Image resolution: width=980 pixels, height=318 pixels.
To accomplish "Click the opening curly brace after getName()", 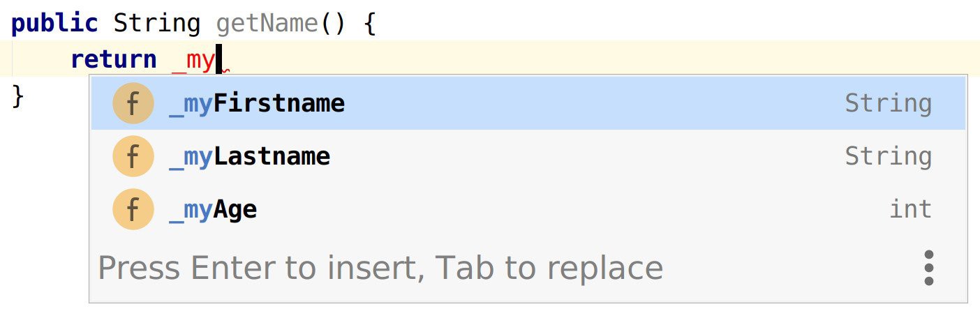I will [370, 24].
